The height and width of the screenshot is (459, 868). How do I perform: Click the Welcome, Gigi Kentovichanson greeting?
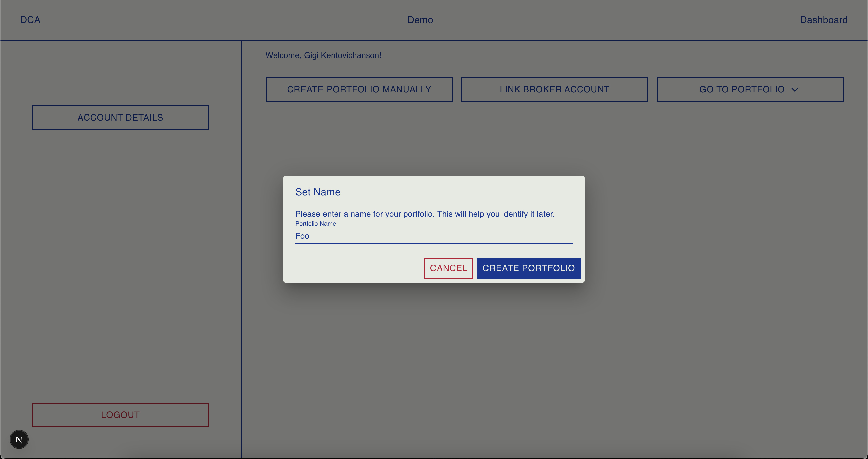(323, 55)
